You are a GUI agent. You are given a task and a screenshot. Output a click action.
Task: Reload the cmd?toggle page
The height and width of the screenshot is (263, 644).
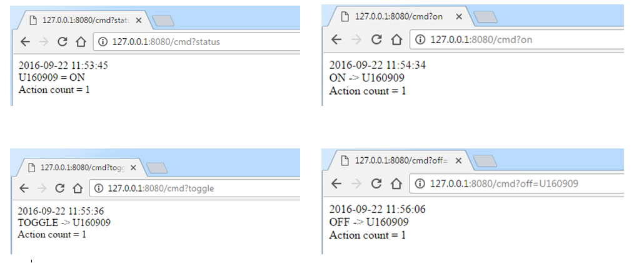pyautogui.click(x=60, y=188)
